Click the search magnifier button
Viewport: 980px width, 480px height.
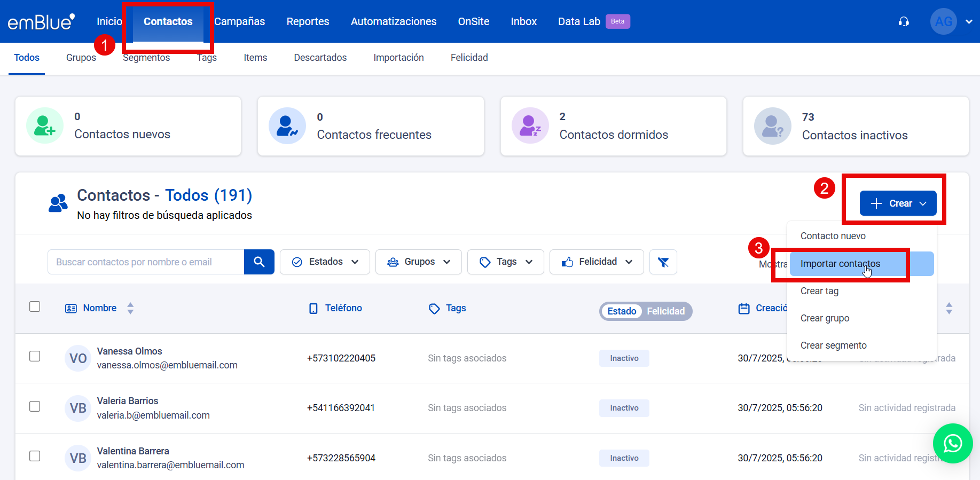(259, 262)
